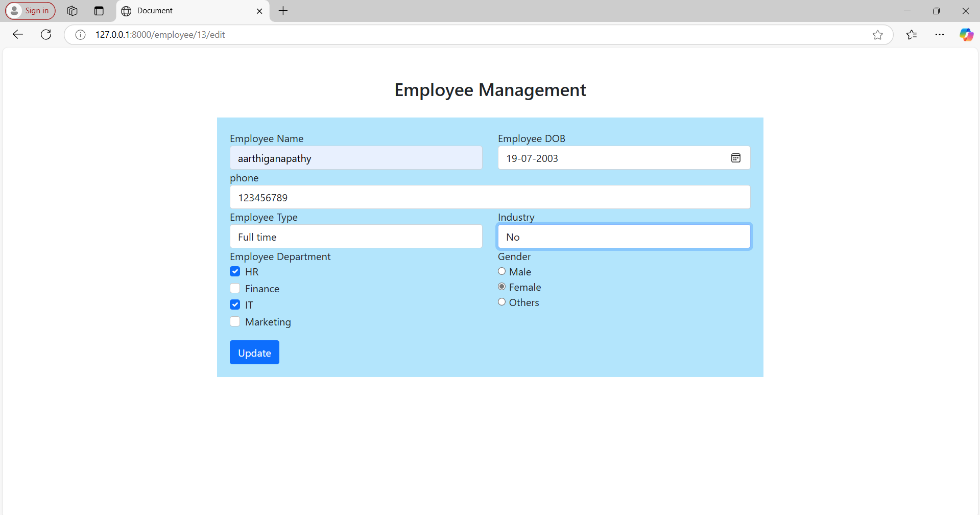Launch the Copilot sidebar icon
The image size is (980, 515).
(966, 35)
